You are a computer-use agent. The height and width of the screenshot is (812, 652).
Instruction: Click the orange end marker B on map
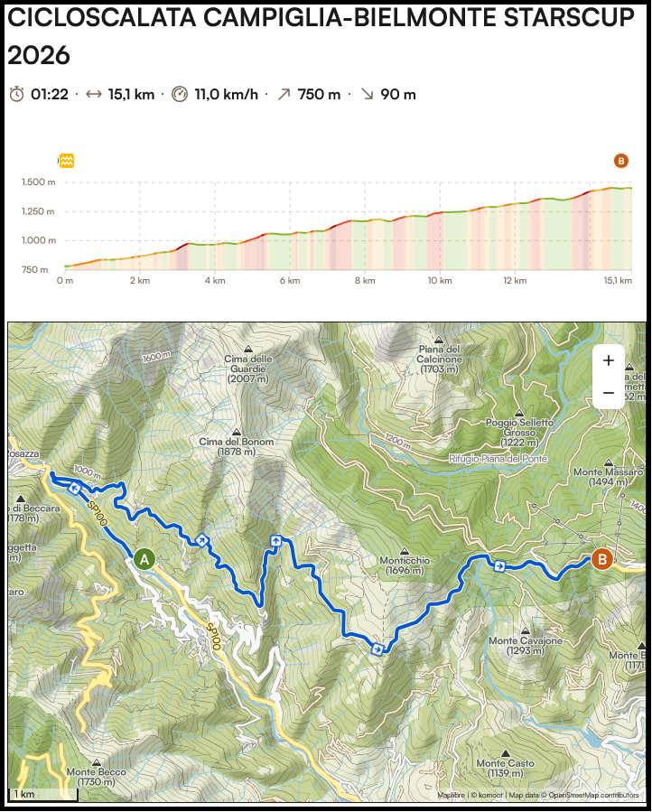(x=601, y=559)
